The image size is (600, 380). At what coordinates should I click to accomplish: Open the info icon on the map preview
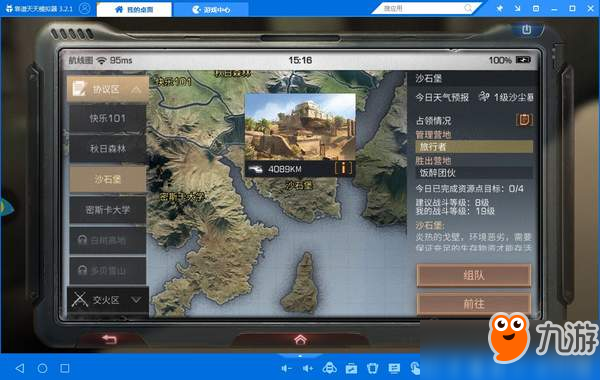[344, 168]
